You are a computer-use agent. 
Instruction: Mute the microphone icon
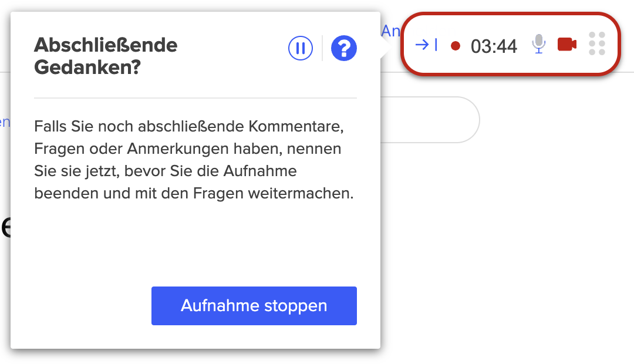[538, 44]
